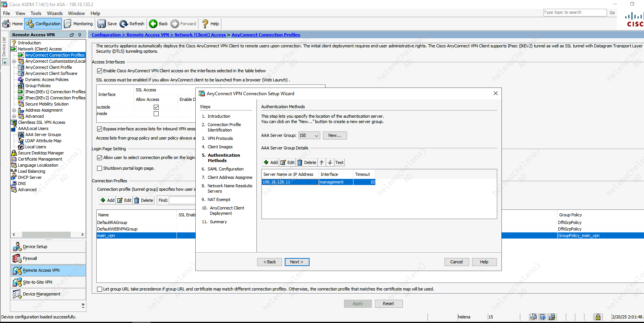Click New... to create server group
644x323 pixels.
click(334, 135)
